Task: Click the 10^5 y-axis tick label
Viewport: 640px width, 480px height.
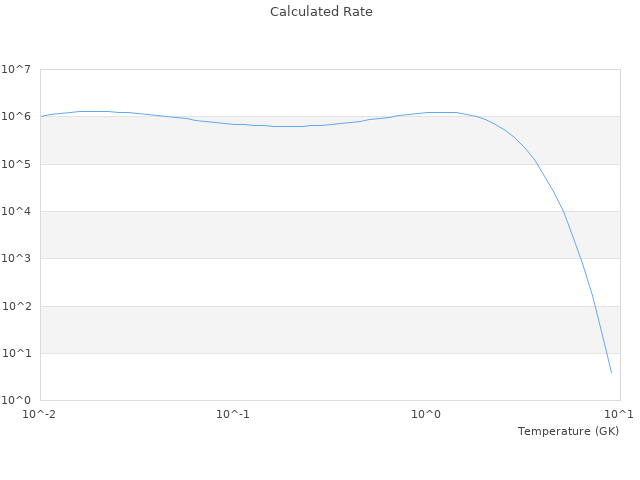Action: pos(16,164)
